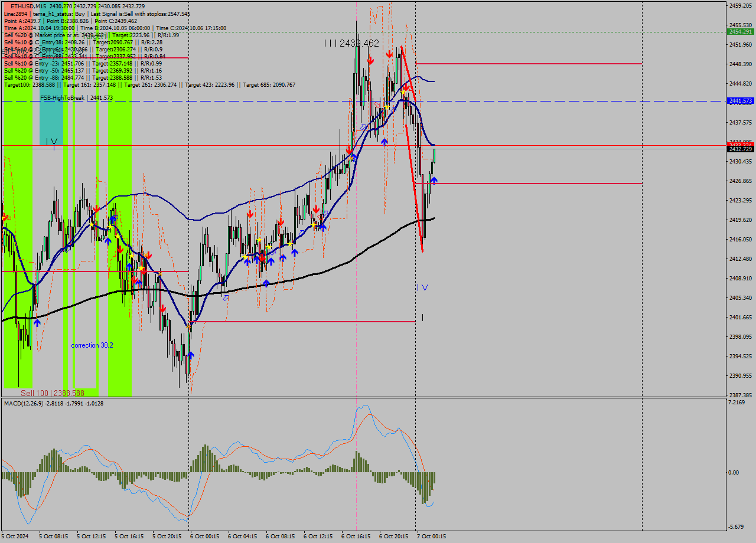Click the MACD(12,26,9) indicator label

click(54, 403)
